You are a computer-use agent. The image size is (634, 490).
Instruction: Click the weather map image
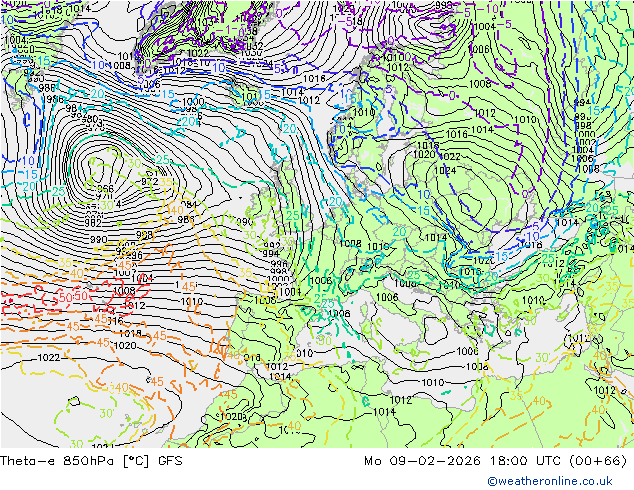coord(317,224)
